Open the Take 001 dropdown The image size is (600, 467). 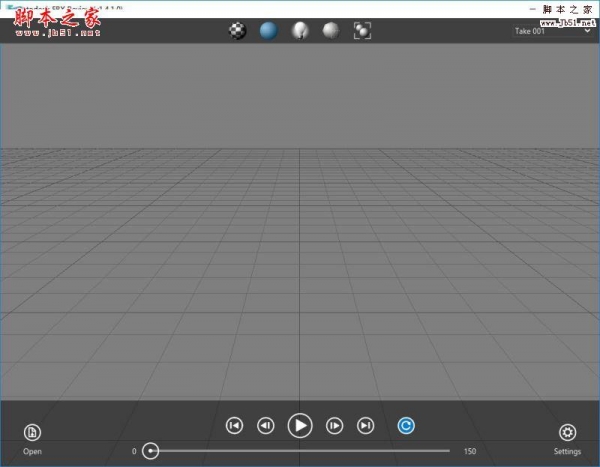553,31
